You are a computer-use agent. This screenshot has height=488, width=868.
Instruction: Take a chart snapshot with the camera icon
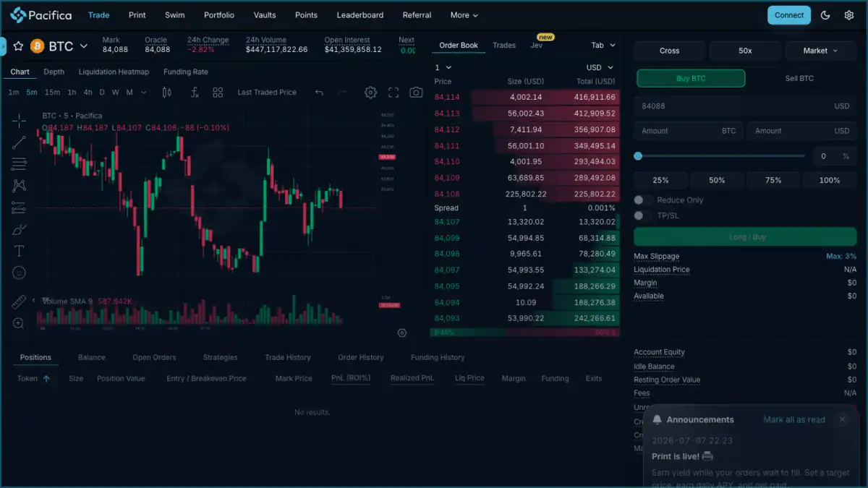pos(416,93)
